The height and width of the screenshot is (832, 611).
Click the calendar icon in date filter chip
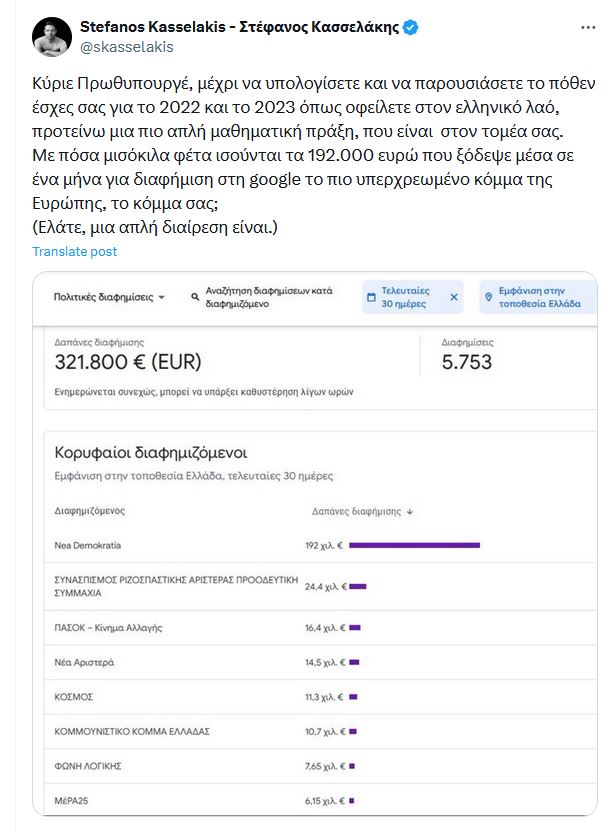369,297
